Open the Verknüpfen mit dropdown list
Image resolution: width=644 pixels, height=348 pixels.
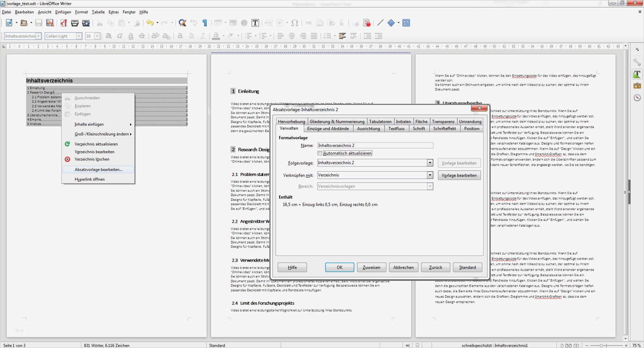click(430, 175)
